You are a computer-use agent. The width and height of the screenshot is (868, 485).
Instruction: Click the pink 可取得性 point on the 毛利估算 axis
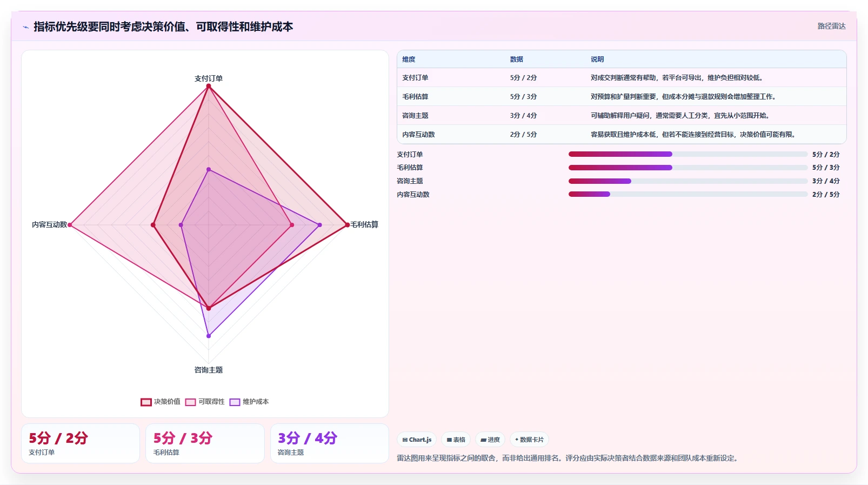point(292,225)
